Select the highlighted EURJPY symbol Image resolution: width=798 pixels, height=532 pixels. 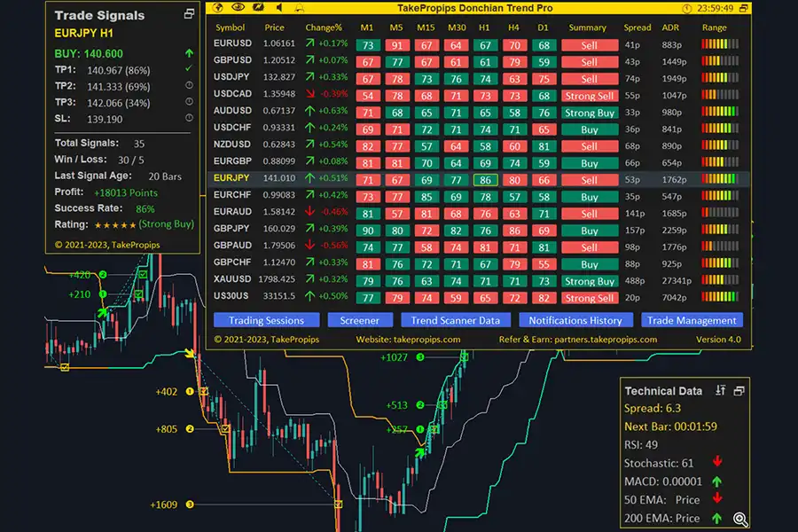tap(231, 177)
